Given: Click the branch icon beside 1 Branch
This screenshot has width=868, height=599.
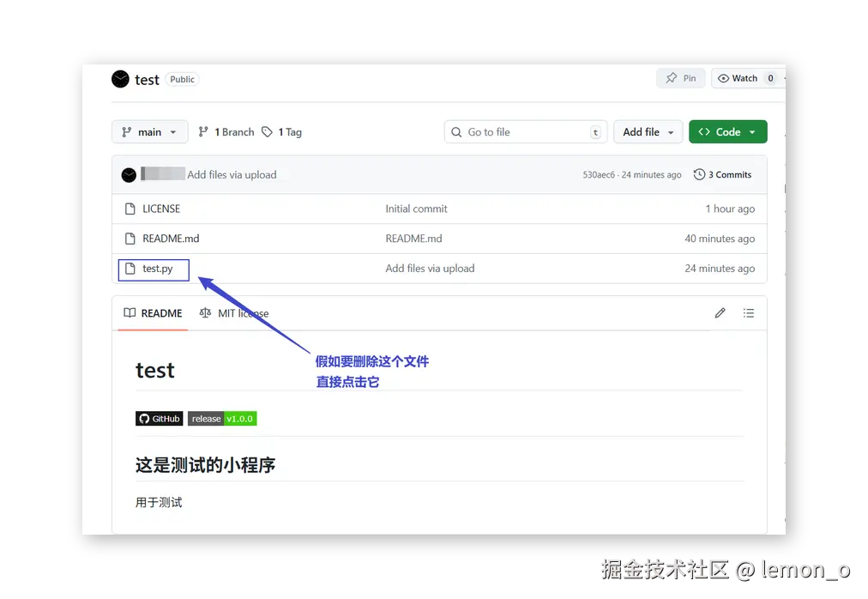Looking at the screenshot, I should click(x=203, y=131).
